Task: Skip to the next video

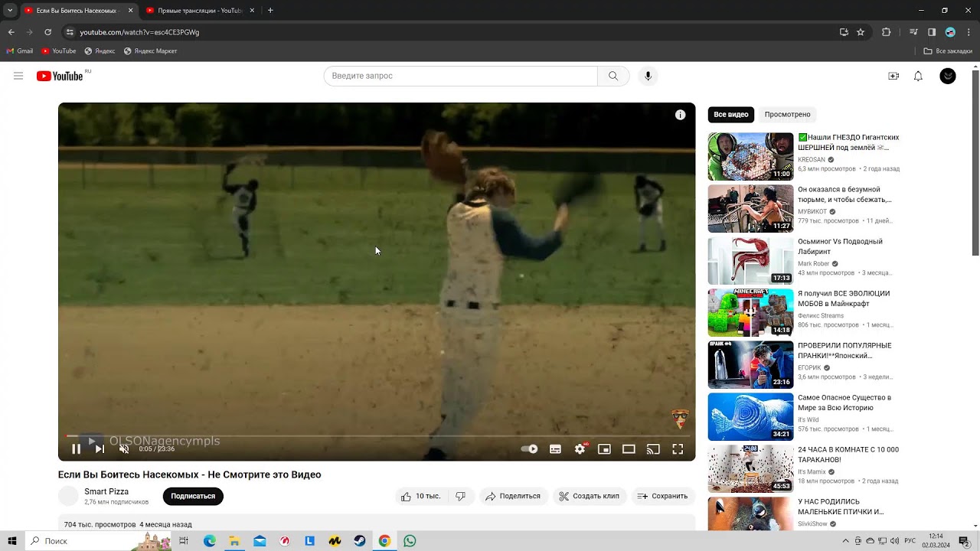Action: (x=100, y=449)
